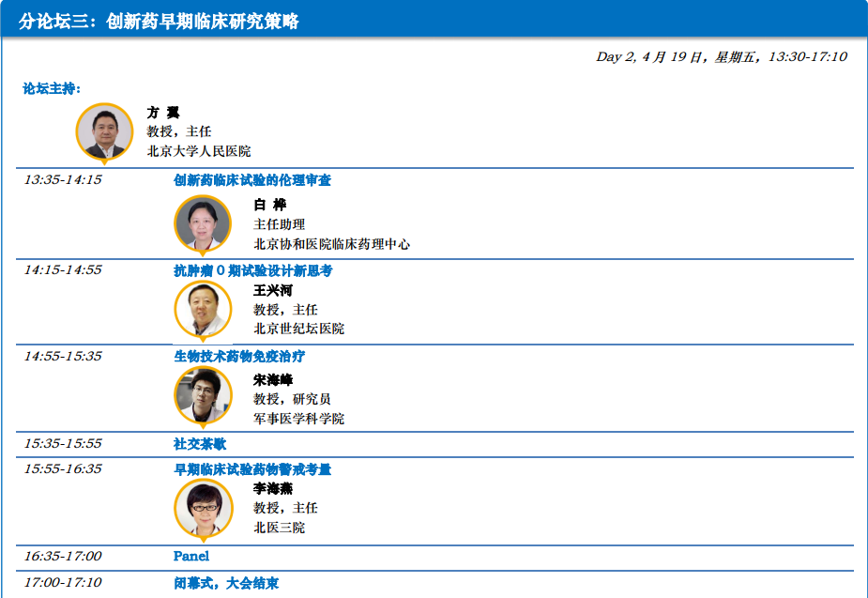The width and height of the screenshot is (868, 598).
Task: Click the affiliation 北京协和医院临床药理中心
Action: point(331,244)
